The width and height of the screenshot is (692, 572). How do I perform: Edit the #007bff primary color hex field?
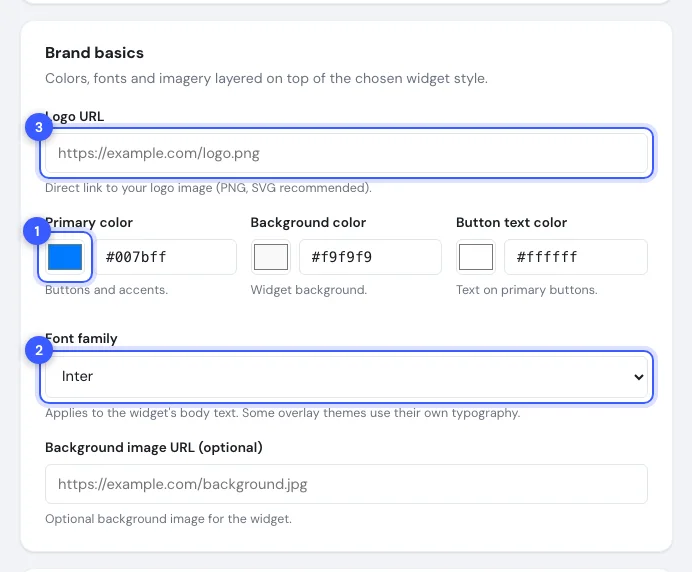166,257
